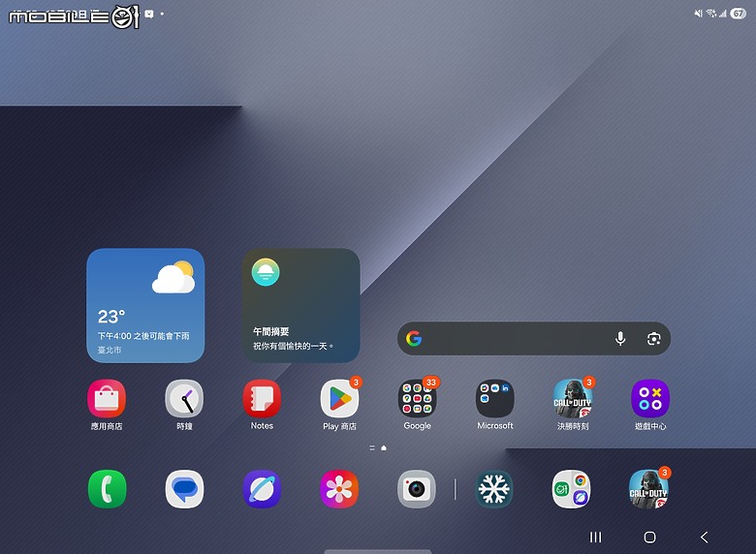The image size is (756, 554).
Task: Tap the Google Lens camera icon
Action: (x=654, y=339)
